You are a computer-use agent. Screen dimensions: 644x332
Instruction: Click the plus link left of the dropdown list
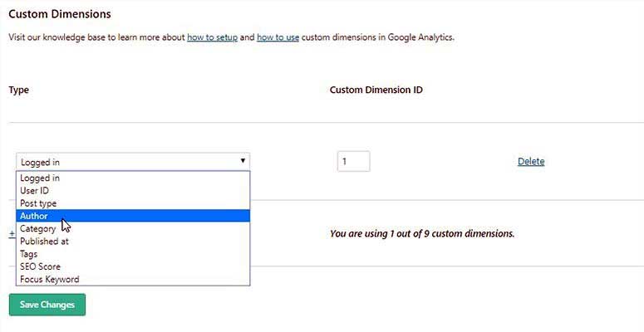pyautogui.click(x=12, y=234)
